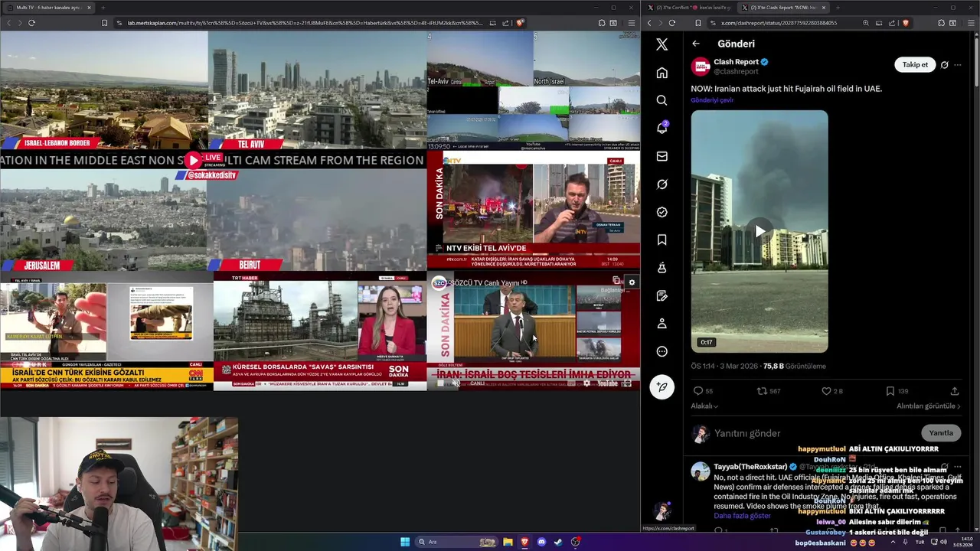Open Profile icon in X sidebar

pos(661,324)
